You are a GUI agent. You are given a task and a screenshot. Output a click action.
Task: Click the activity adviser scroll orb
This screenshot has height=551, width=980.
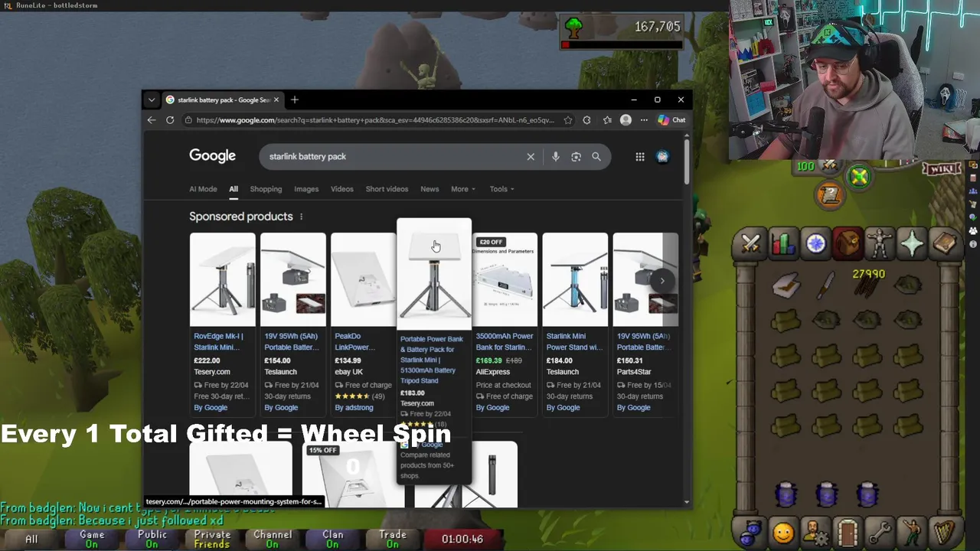(830, 194)
